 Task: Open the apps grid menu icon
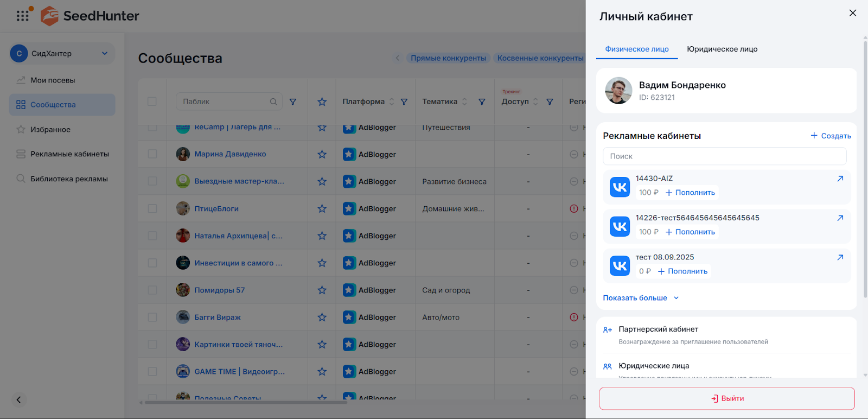pyautogui.click(x=22, y=16)
